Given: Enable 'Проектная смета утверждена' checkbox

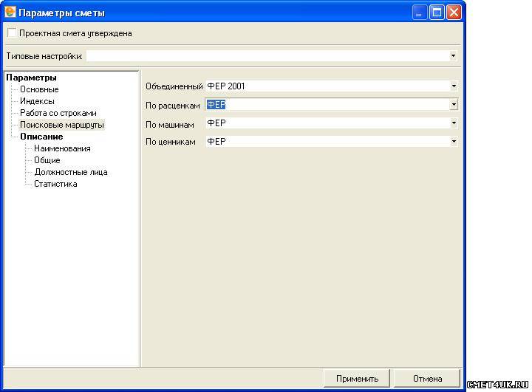Looking at the screenshot, I should (12, 33).
